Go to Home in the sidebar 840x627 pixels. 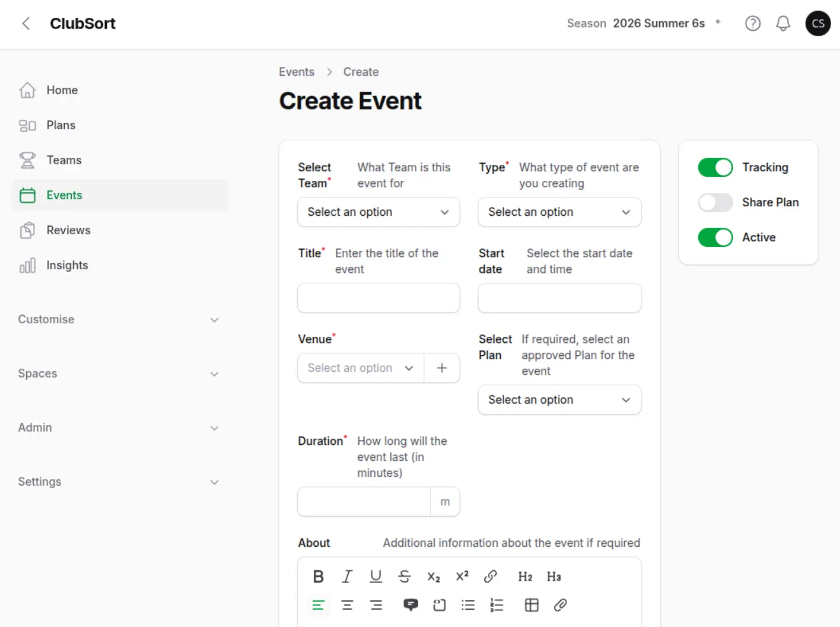click(x=120, y=90)
